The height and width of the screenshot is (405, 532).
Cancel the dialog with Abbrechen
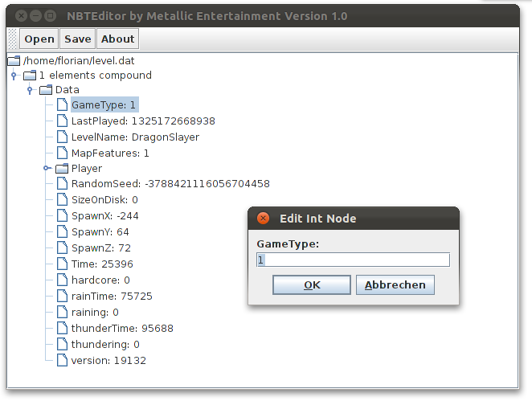[395, 285]
